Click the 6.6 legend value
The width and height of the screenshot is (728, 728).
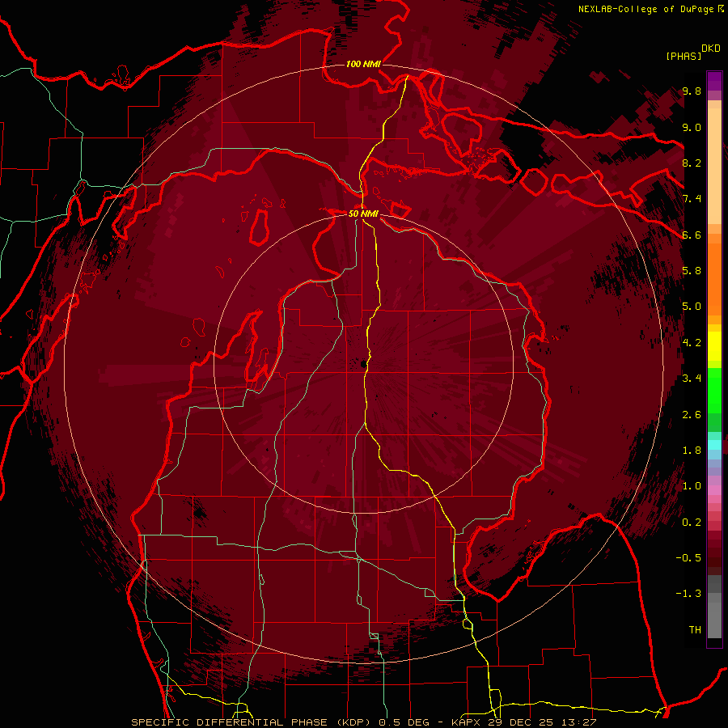click(x=692, y=235)
